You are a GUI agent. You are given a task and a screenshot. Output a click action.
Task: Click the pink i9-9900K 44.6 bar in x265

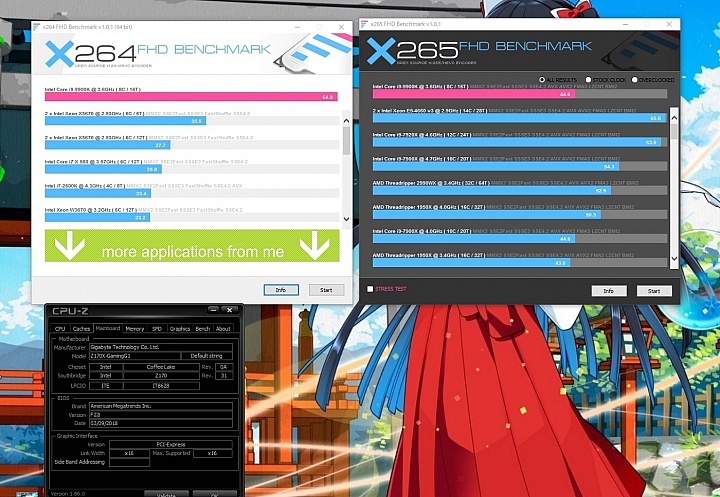point(473,94)
